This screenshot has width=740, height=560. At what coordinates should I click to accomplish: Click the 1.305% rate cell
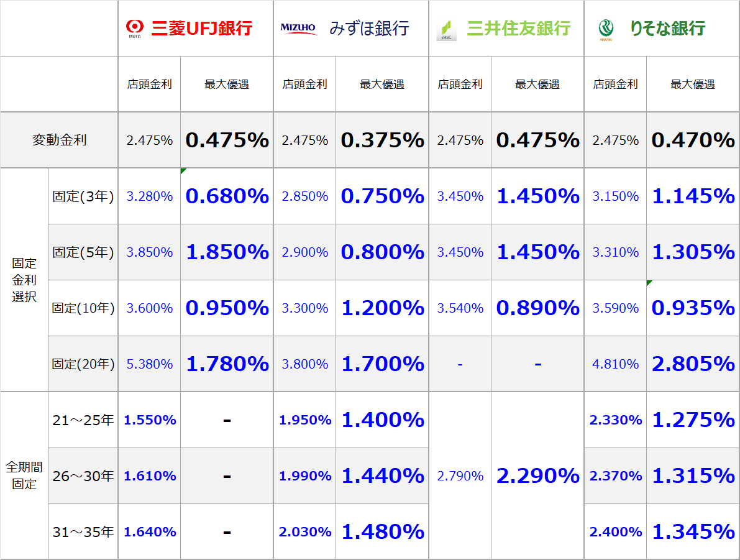pyautogui.click(x=693, y=252)
